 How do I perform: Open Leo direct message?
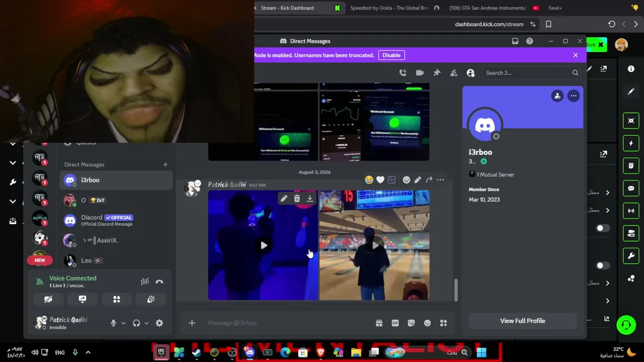click(x=116, y=260)
